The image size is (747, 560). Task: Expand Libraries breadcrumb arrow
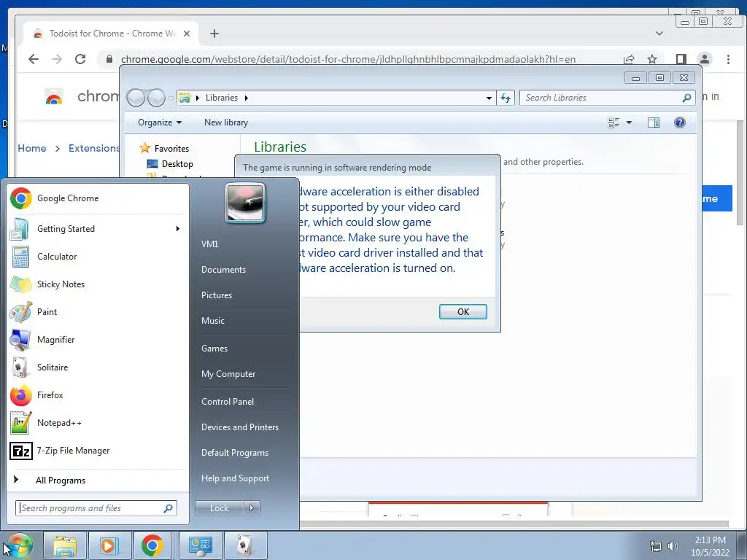(x=247, y=98)
